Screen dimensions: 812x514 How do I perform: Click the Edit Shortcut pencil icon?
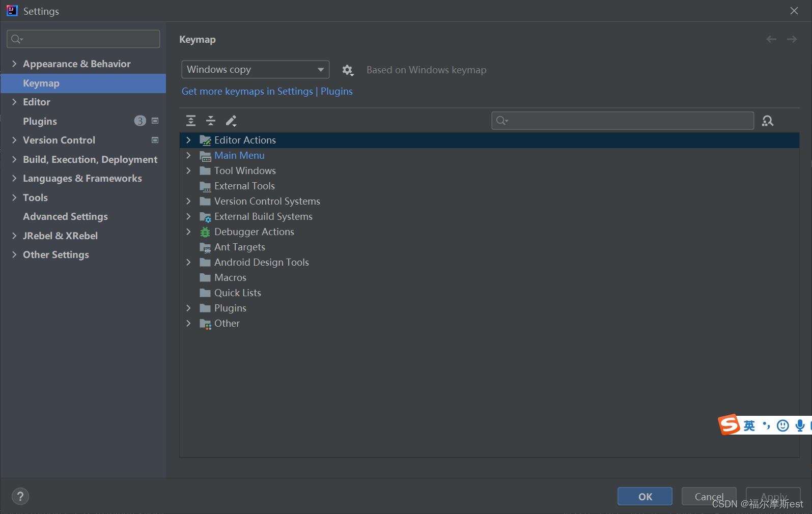(231, 121)
